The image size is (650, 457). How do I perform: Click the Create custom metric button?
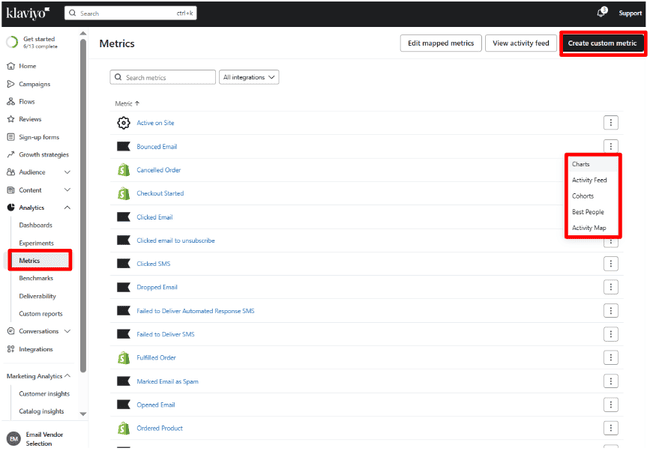click(602, 43)
